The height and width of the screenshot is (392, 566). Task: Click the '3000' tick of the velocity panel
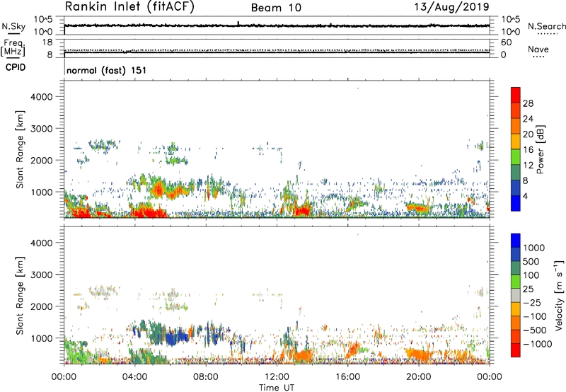click(42, 275)
